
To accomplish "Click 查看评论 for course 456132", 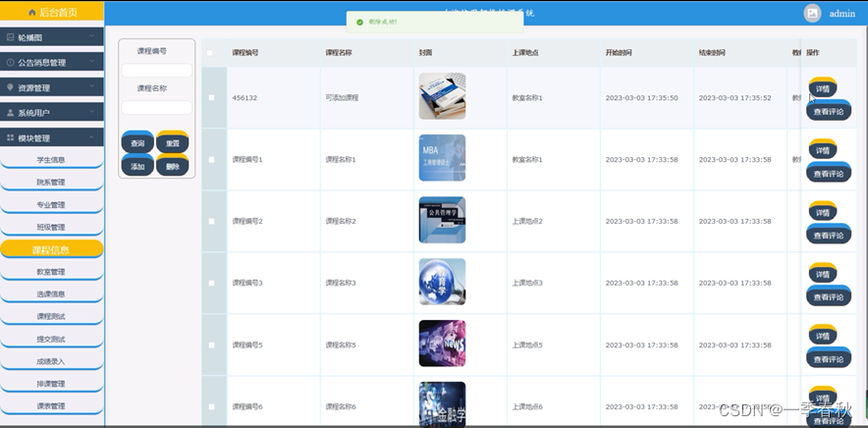I will pos(829,110).
